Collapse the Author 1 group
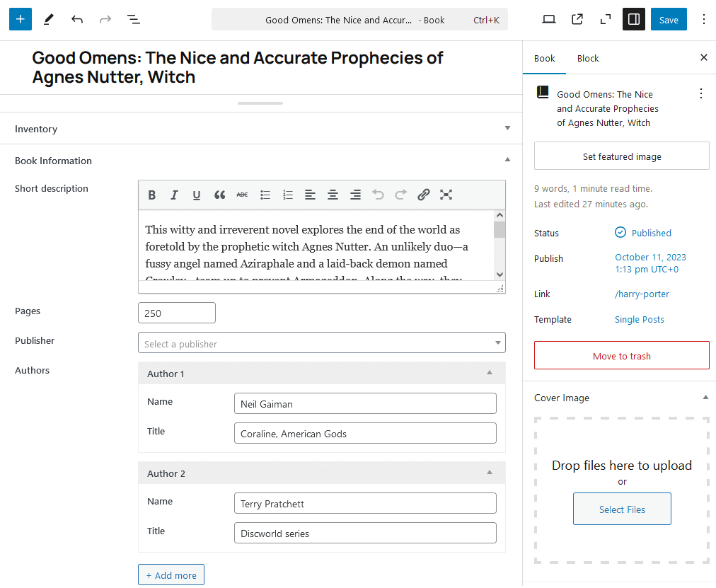Viewport: 716px width, 588px height. tap(489, 373)
